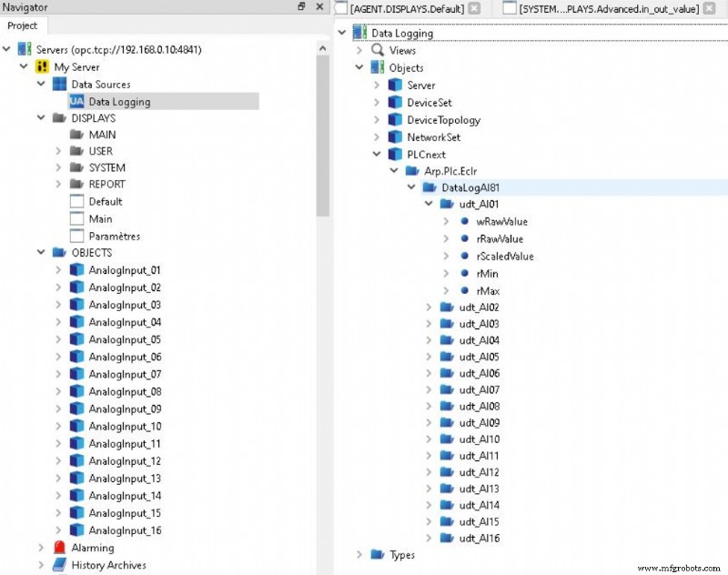Viewport: 728px width, 575px height.
Task: Click the Views magnifier icon
Action: (x=379, y=50)
